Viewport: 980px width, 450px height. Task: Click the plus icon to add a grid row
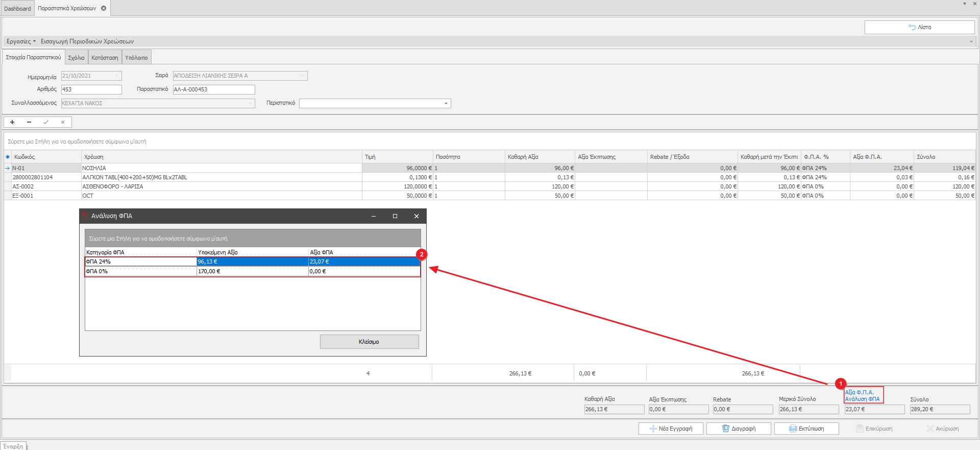(x=12, y=122)
